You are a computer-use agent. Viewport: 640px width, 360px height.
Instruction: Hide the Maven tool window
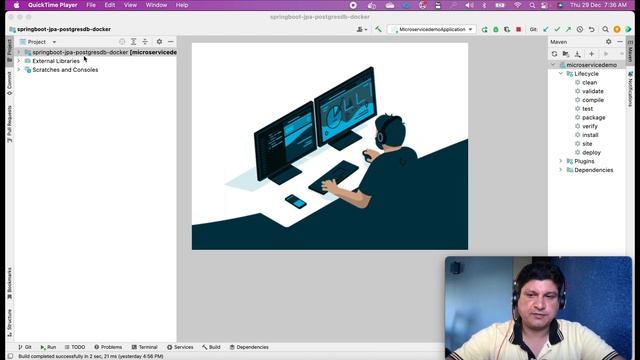coord(620,42)
